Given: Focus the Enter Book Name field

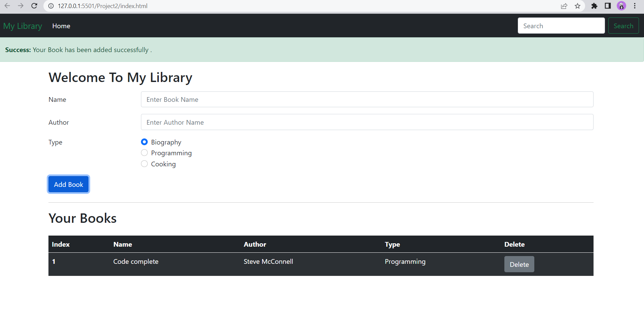Looking at the screenshot, I should [x=367, y=99].
